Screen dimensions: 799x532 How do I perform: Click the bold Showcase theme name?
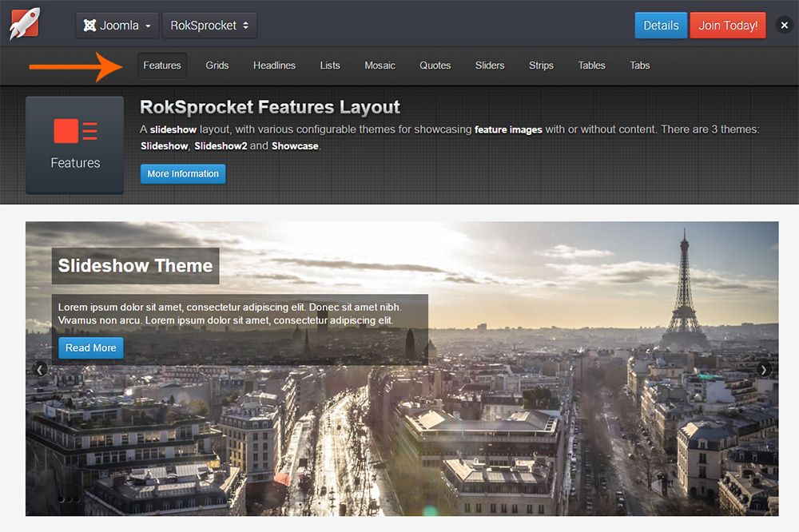tap(295, 146)
